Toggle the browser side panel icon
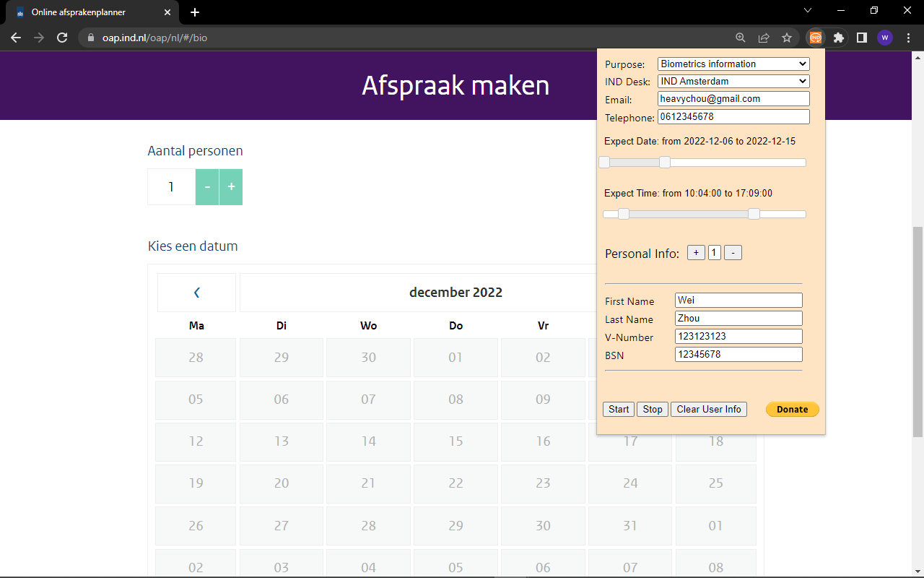Viewport: 924px width, 578px height. tap(861, 38)
